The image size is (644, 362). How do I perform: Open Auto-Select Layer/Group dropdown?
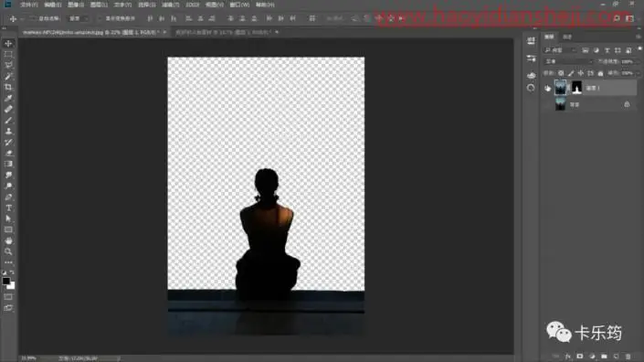pyautogui.click(x=78, y=18)
